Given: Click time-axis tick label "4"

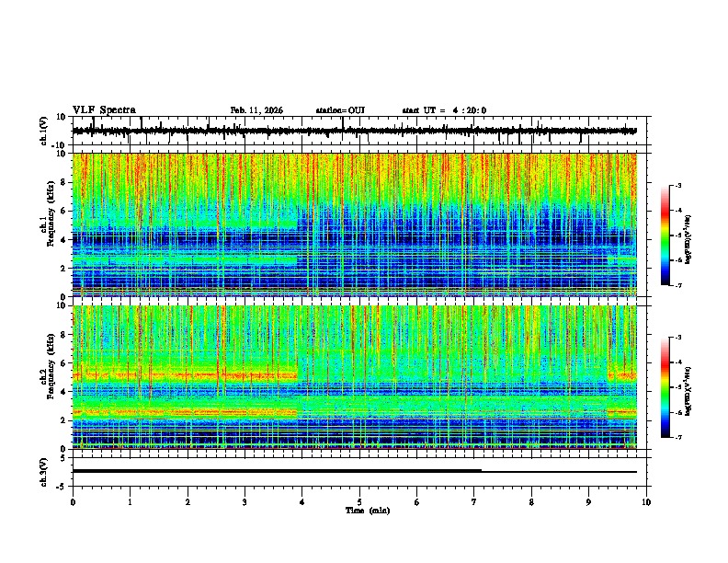Looking at the screenshot, I should (302, 502).
